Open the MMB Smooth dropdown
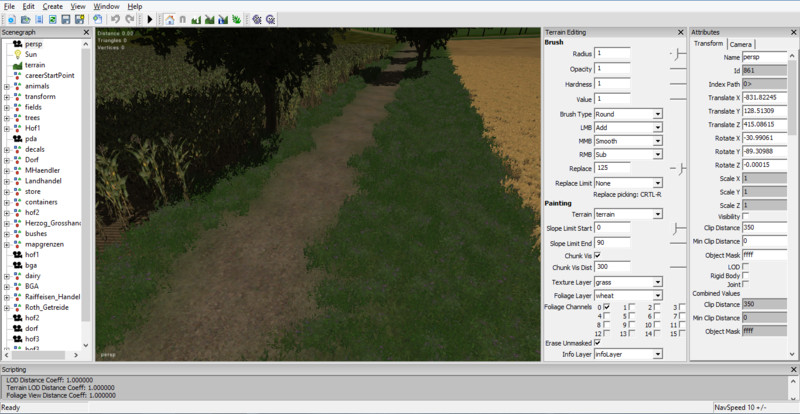This screenshot has height=414, width=800. (628, 141)
